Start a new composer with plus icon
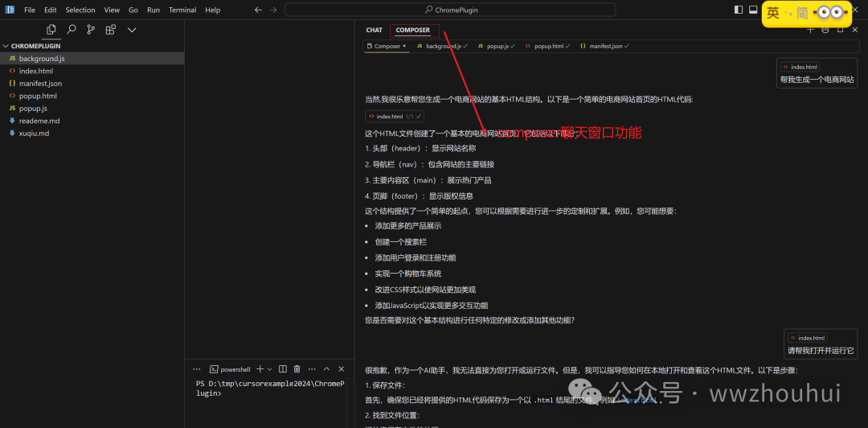 (x=810, y=30)
